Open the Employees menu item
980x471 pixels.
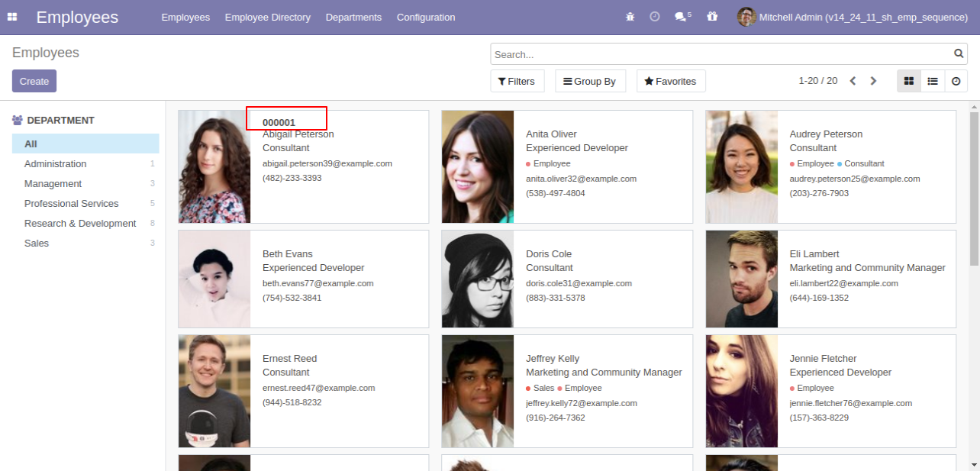point(185,17)
